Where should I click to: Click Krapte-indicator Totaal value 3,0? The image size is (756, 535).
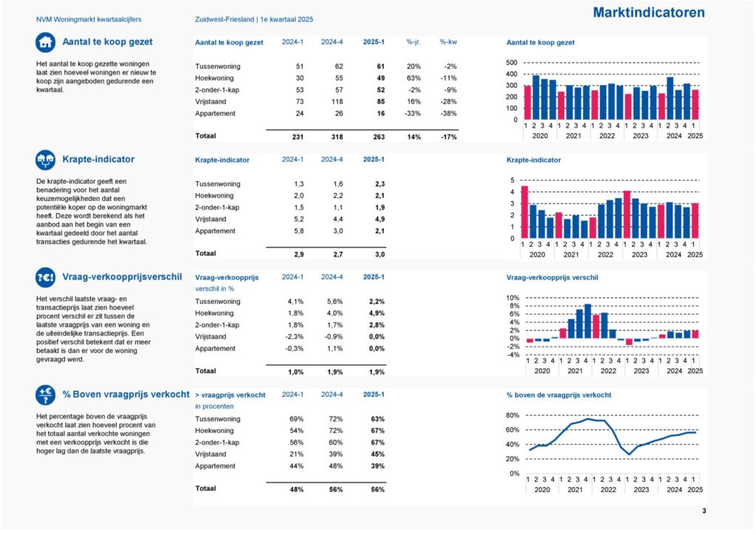[380, 254]
